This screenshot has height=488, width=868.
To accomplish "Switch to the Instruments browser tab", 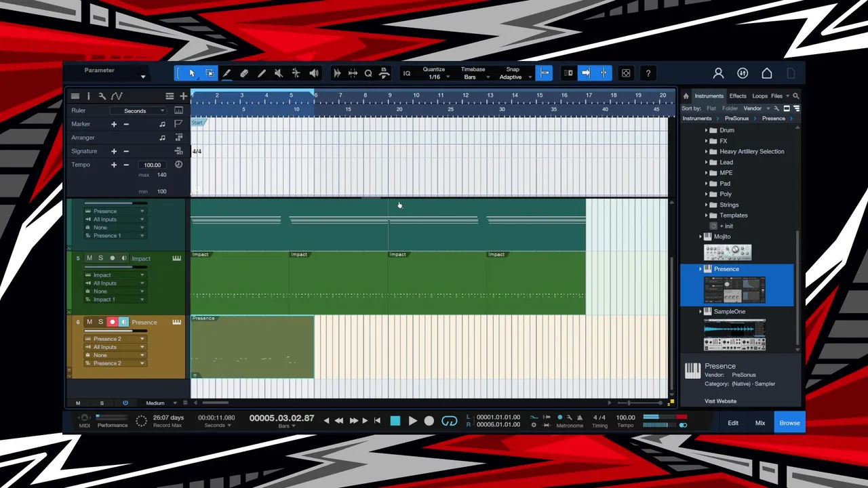I will (x=709, y=96).
